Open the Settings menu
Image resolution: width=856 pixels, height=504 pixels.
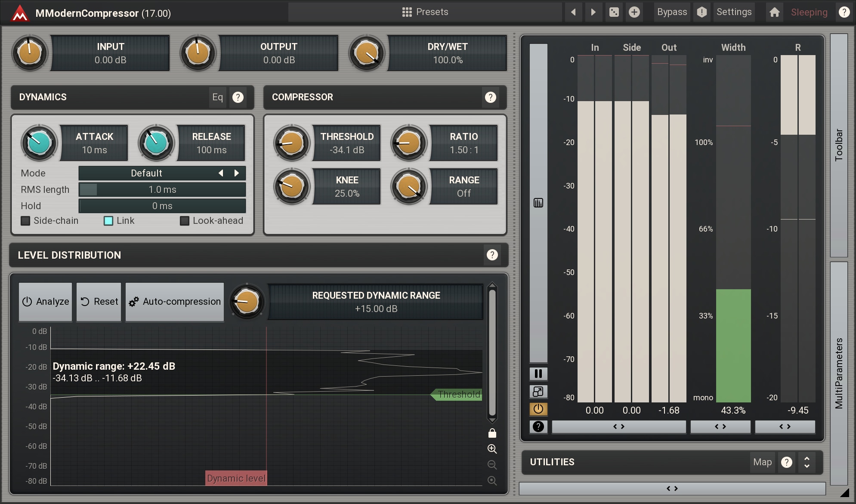point(734,12)
